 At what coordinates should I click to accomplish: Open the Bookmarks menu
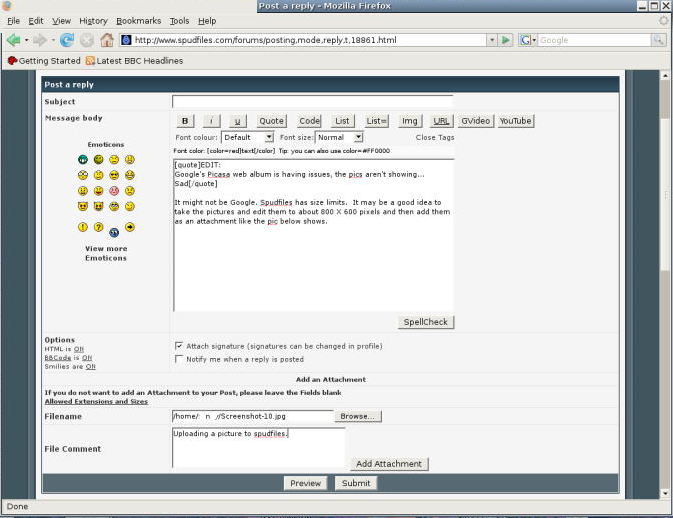click(138, 20)
